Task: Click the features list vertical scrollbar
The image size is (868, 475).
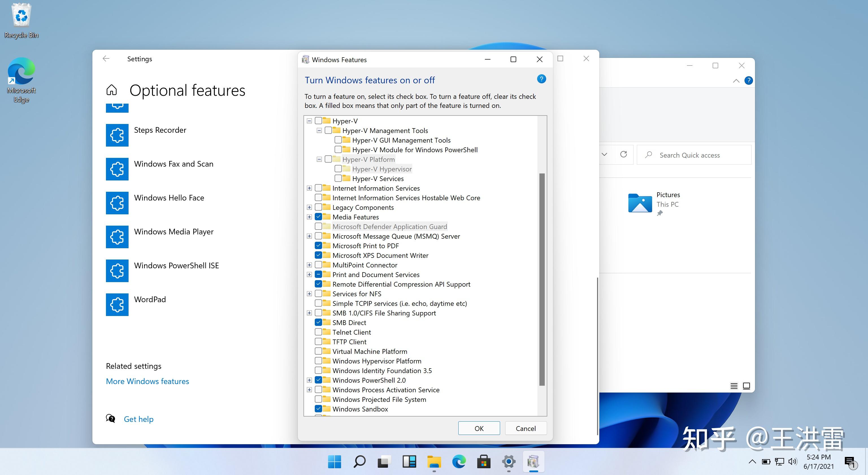Action: (542, 279)
